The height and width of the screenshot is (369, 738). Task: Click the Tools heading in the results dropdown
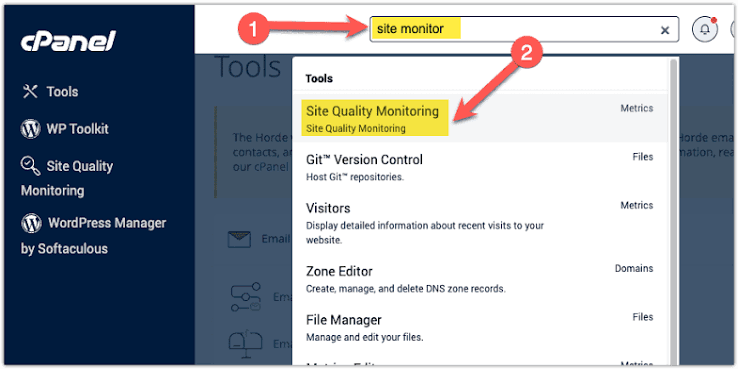(x=319, y=78)
